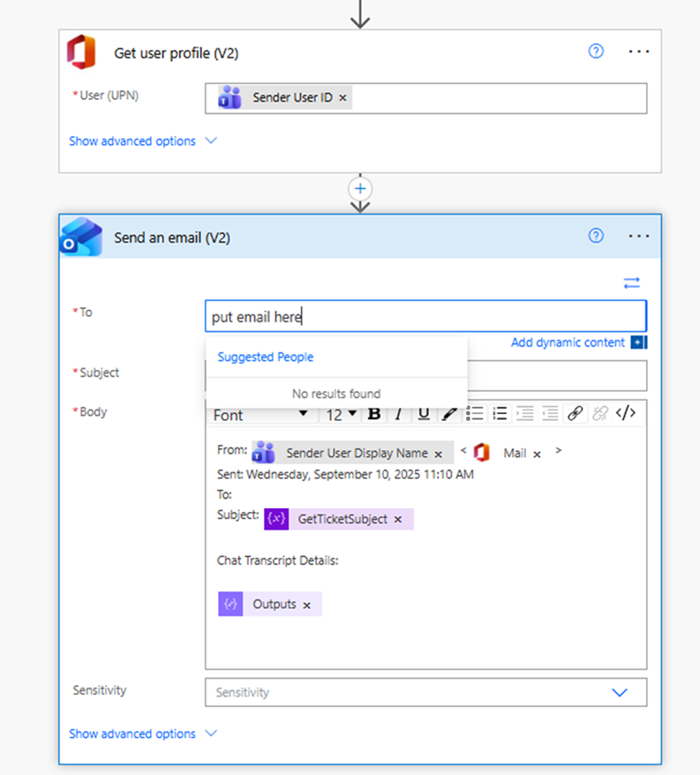700x775 pixels.
Task: Switch To field to advanced mode
Action: click(x=632, y=282)
